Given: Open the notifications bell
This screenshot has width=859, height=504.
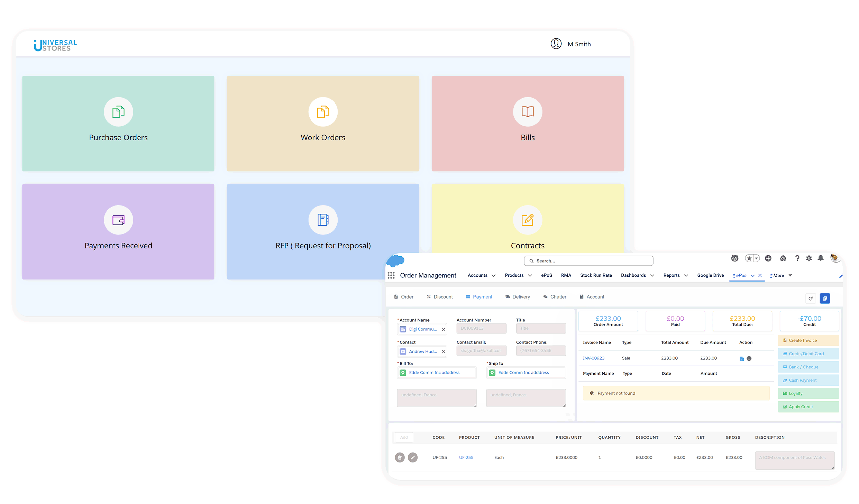Looking at the screenshot, I should (x=820, y=258).
